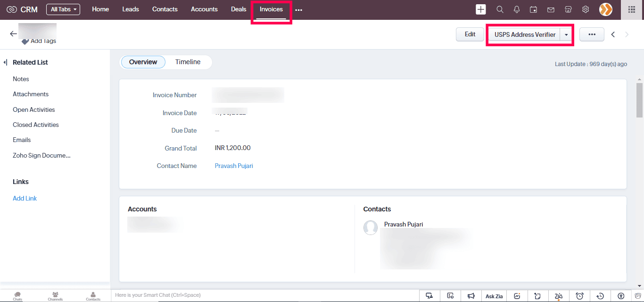The image size is (644, 302).
Task: Open Chats in the bottom bar
Action: (x=17, y=296)
